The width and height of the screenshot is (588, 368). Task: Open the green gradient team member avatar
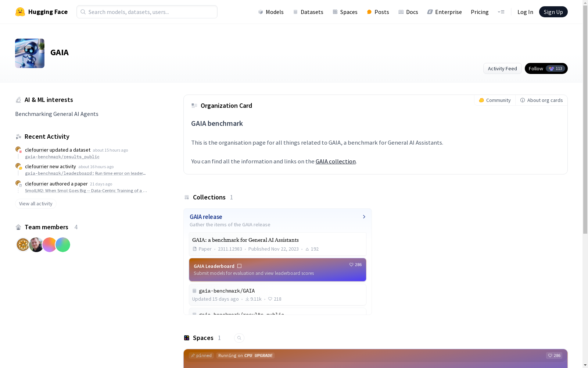coord(63,245)
